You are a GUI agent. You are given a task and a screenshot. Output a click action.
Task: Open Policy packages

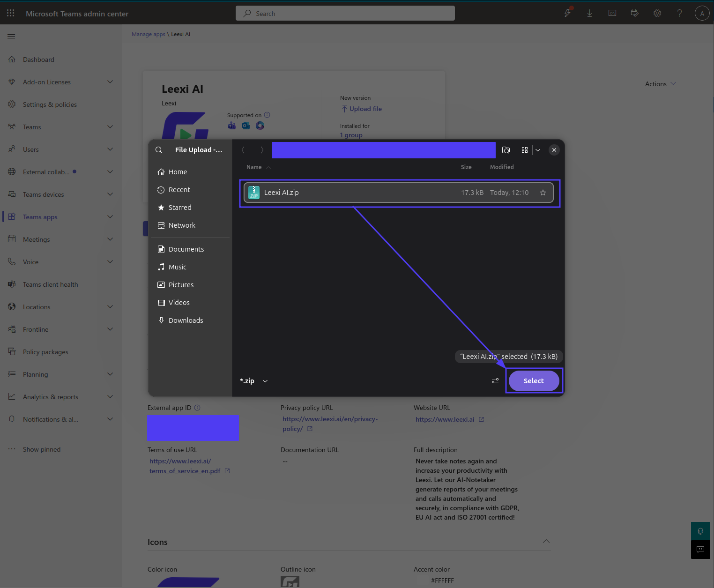click(45, 352)
